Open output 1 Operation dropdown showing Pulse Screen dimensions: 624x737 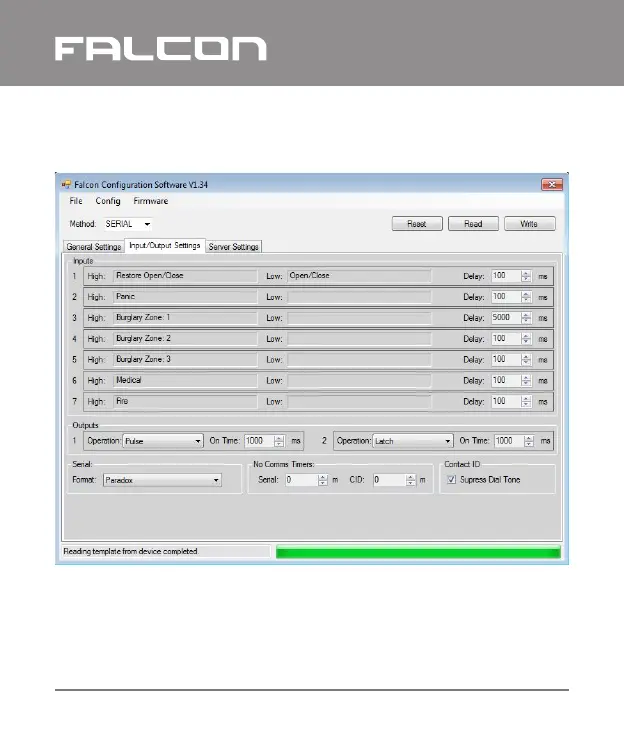163,441
